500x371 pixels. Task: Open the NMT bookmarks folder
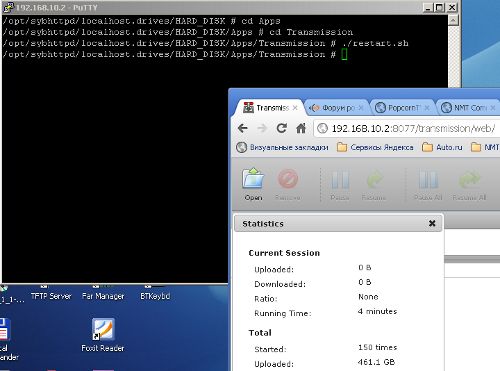point(485,147)
